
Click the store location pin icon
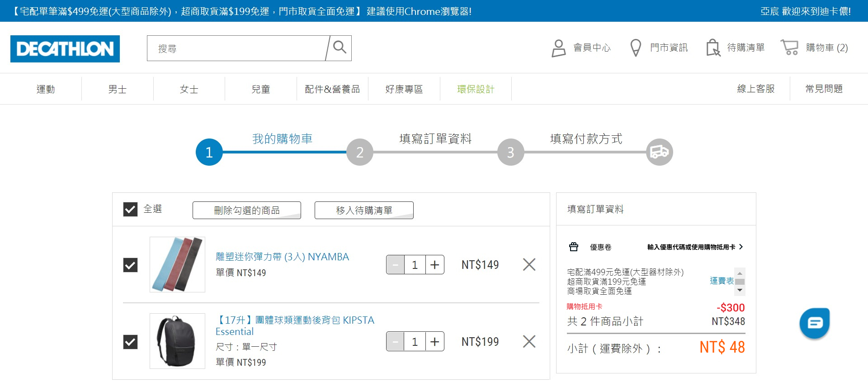click(636, 48)
